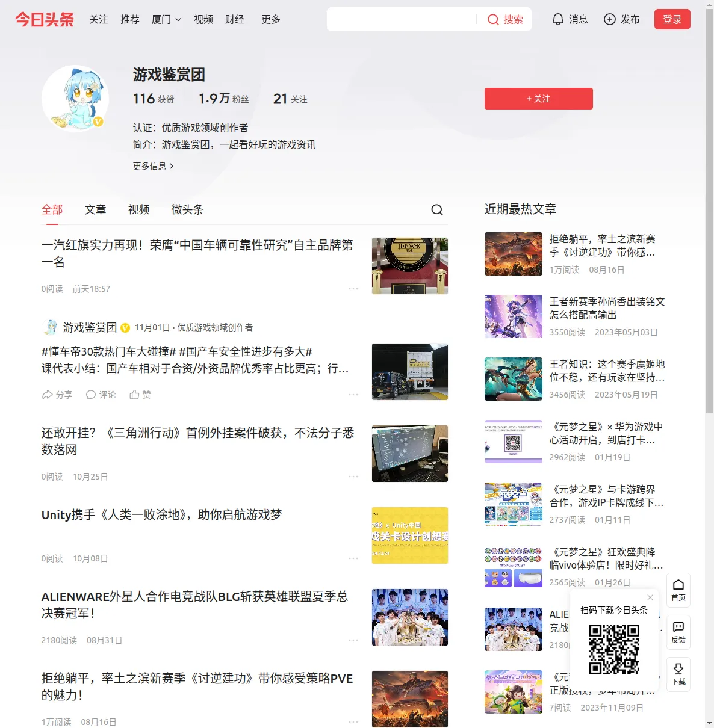Screen dimensions: 714x728
Task: Select the 全部 tab
Action: pyautogui.click(x=52, y=209)
